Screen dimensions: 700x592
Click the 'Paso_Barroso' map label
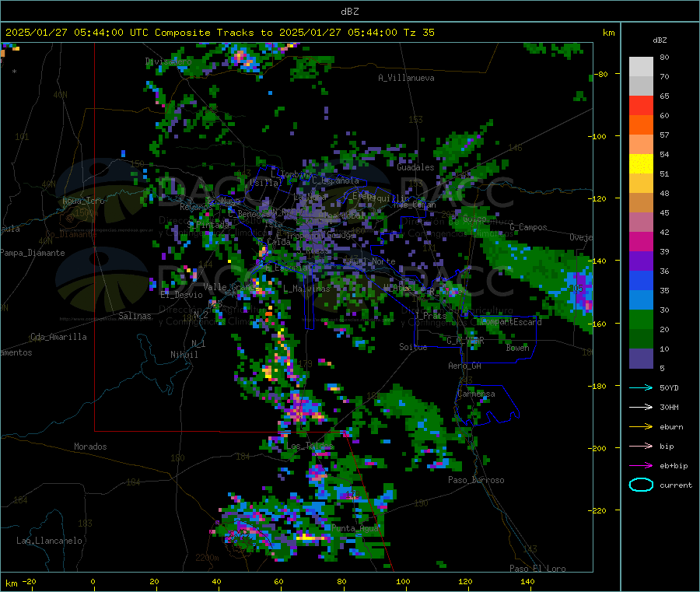476,480
